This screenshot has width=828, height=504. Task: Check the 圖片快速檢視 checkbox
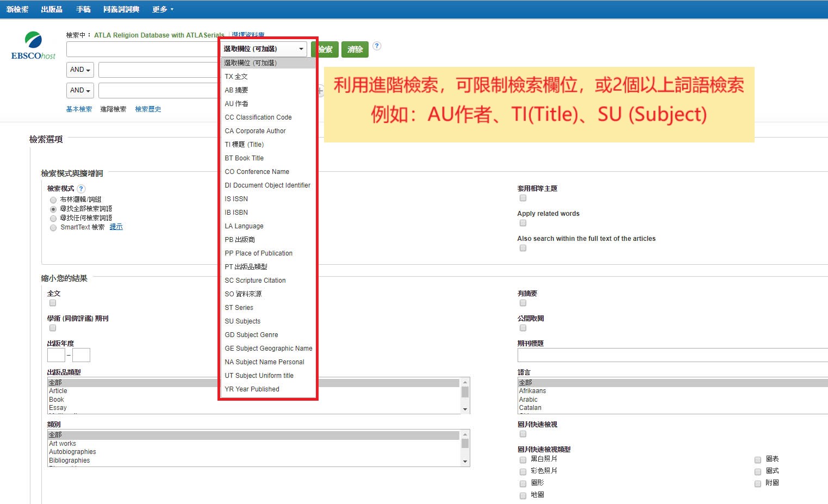[x=523, y=434]
